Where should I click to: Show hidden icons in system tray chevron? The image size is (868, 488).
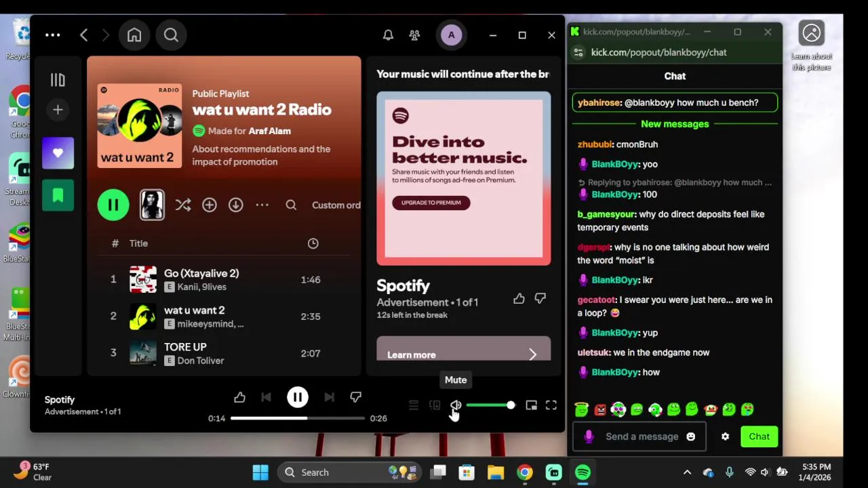687,472
